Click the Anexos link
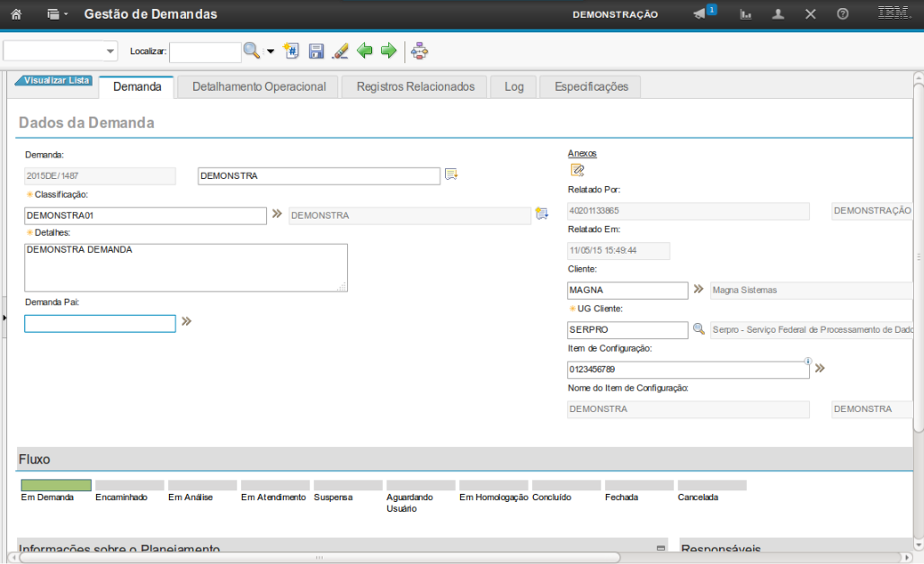Viewport: 924px width, 564px height. click(x=582, y=153)
